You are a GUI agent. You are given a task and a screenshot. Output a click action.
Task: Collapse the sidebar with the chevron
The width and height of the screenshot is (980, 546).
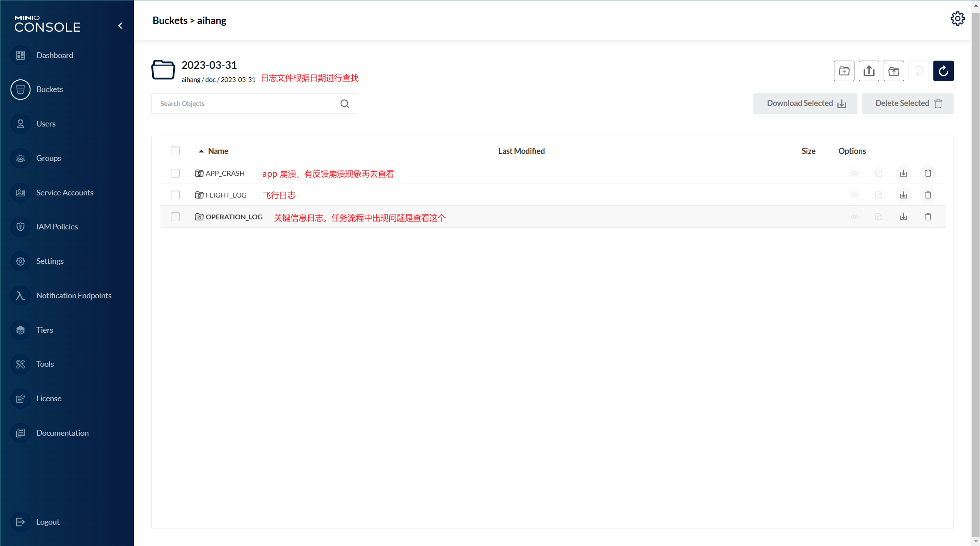tap(120, 26)
